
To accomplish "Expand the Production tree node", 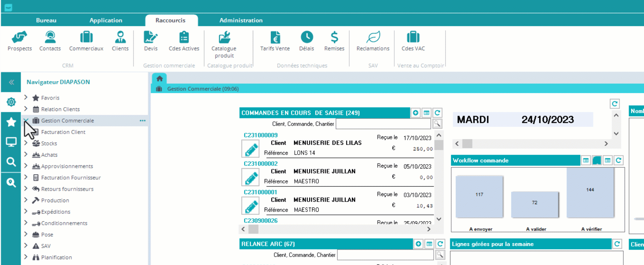I will tap(26, 200).
